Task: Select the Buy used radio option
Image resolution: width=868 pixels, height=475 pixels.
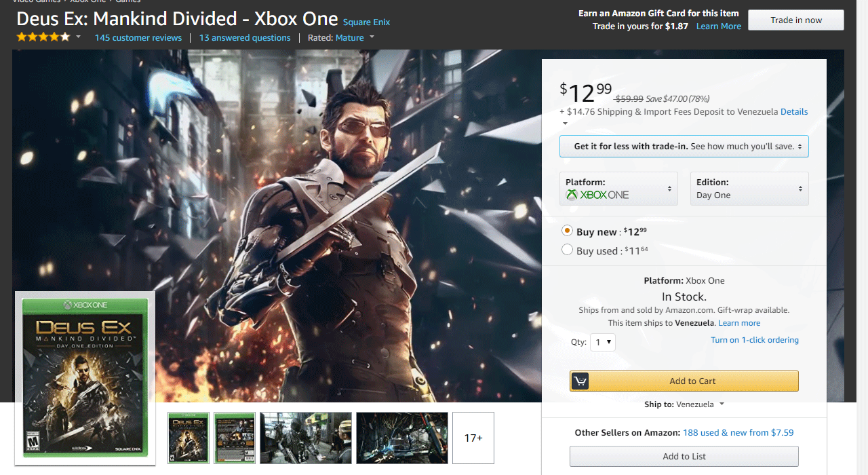Action: 568,250
